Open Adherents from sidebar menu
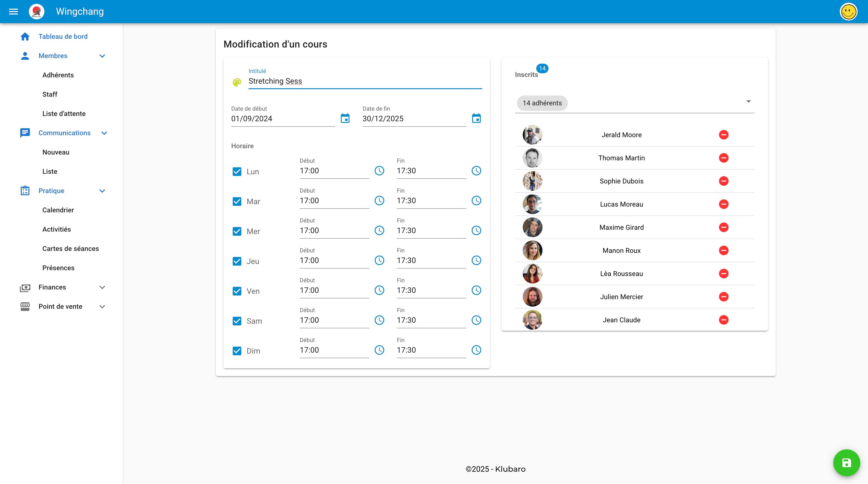Image resolution: width=868 pixels, height=484 pixels. click(x=58, y=74)
